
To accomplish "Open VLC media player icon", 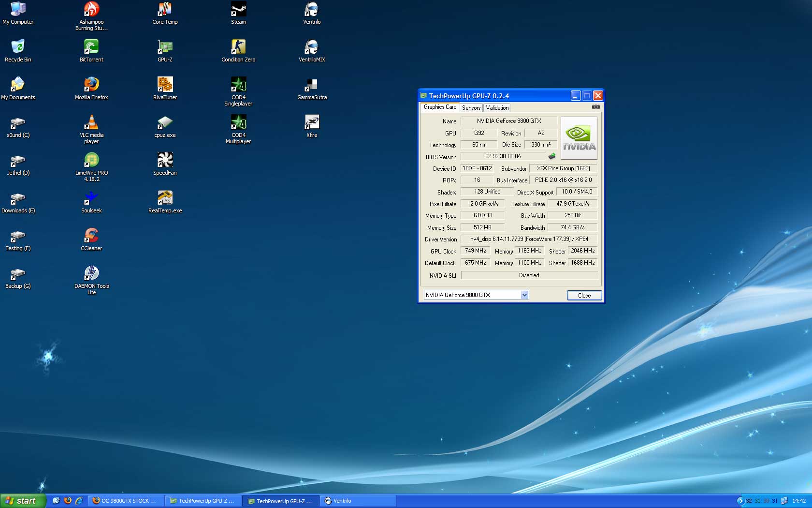I will click(x=91, y=129).
